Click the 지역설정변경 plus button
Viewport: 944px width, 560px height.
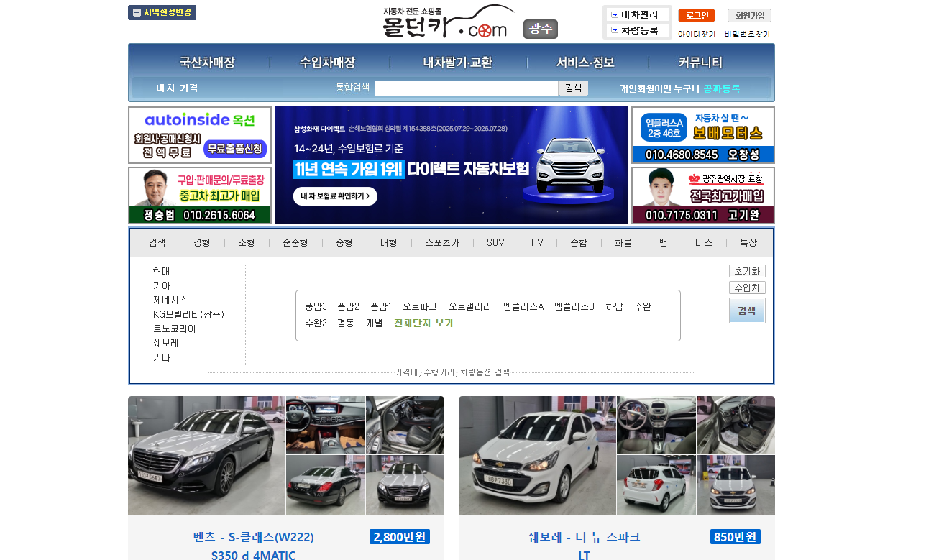point(162,12)
